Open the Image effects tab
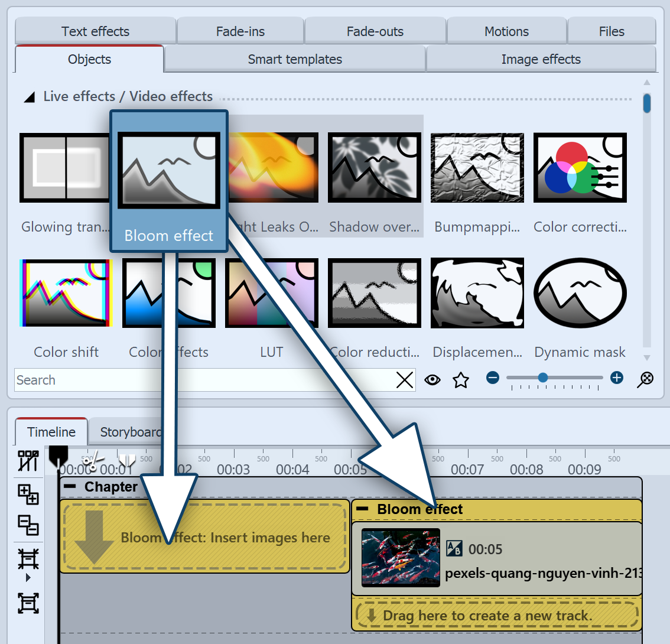 pyautogui.click(x=541, y=59)
